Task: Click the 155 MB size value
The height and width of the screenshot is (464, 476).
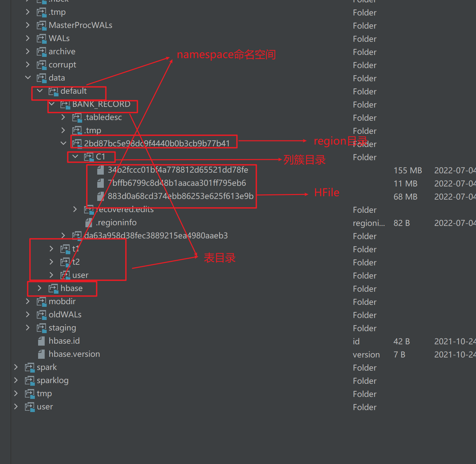Action: tap(408, 170)
